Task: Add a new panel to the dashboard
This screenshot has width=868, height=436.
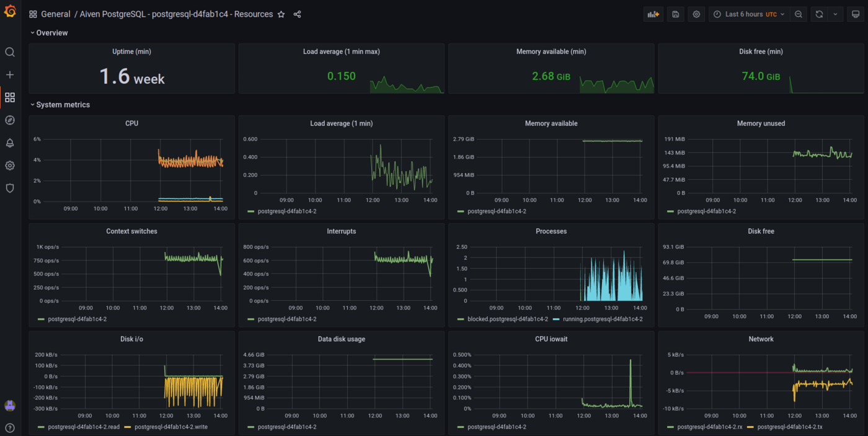Action: (653, 14)
